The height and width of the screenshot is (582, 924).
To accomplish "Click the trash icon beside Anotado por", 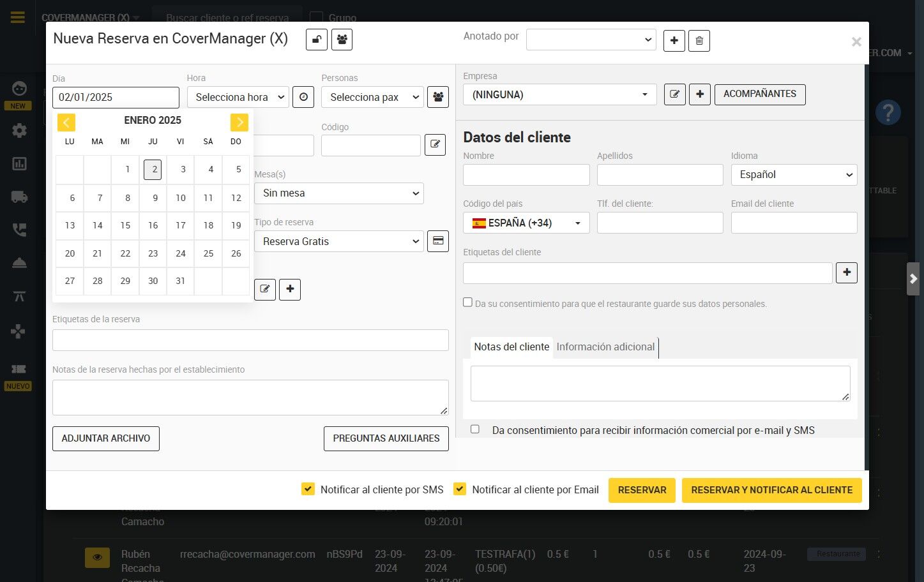I will 699,41.
